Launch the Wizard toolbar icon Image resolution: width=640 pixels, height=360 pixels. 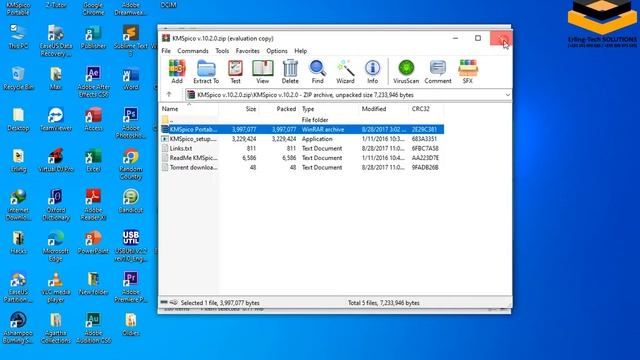pos(345,71)
